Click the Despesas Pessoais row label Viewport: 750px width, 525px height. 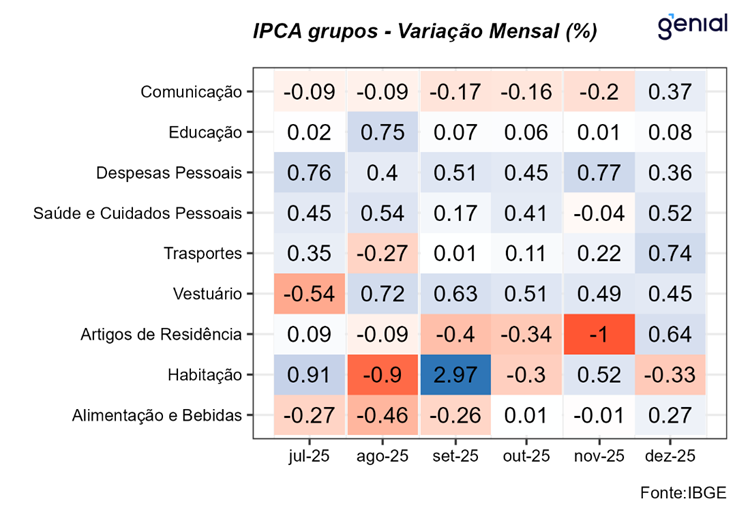coord(169,173)
